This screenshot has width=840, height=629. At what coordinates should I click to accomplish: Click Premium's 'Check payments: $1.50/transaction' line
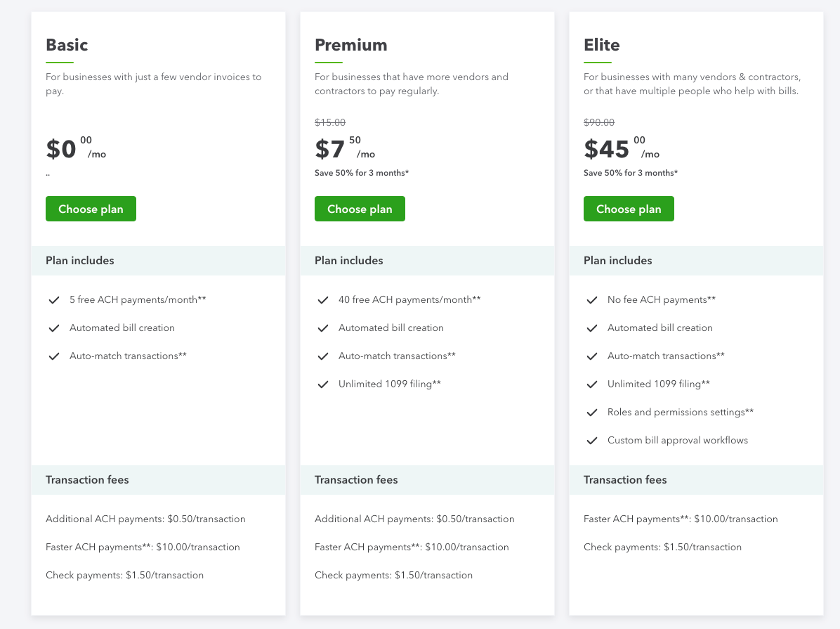click(393, 575)
